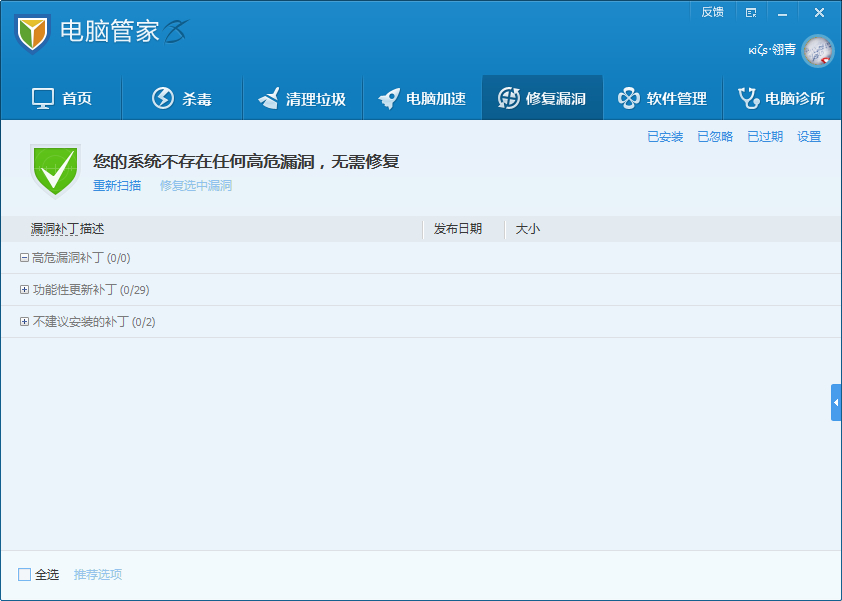Sort by the 发布日期 column header
The height and width of the screenshot is (601, 842).
(x=458, y=229)
